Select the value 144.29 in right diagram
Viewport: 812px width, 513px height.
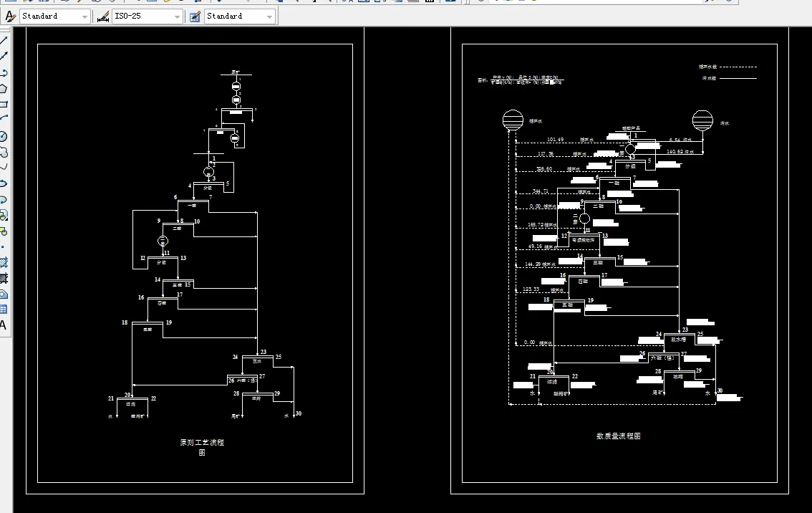click(x=533, y=264)
